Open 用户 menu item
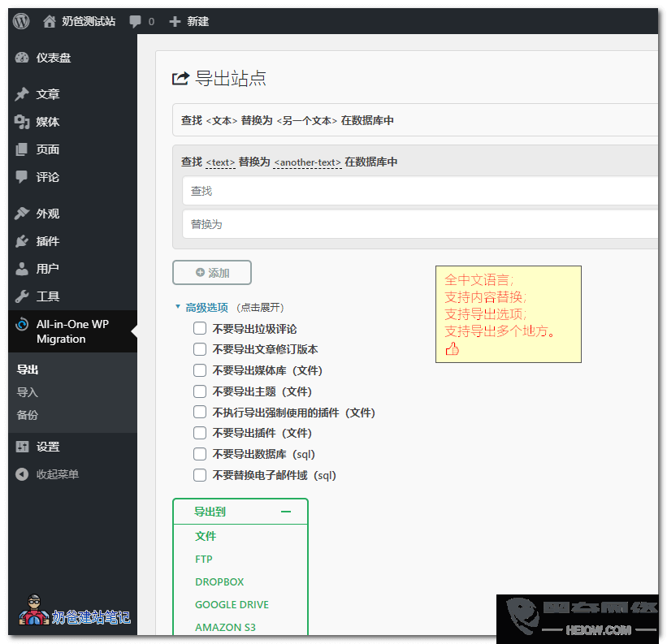 pyautogui.click(x=48, y=269)
